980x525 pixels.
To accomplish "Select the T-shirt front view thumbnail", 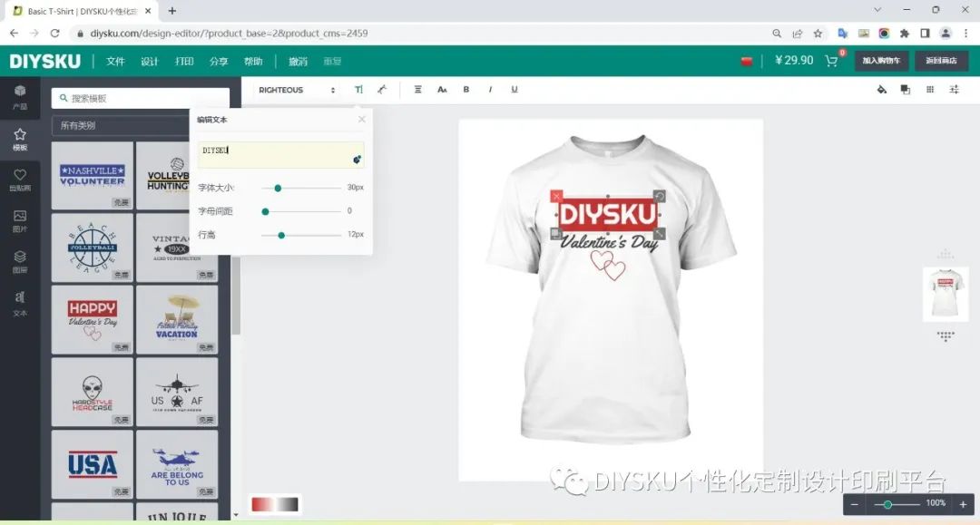I will pyautogui.click(x=945, y=294).
